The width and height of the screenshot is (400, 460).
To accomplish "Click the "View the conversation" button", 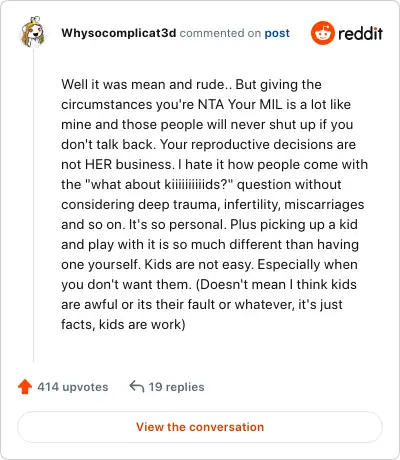I will [x=200, y=427].
